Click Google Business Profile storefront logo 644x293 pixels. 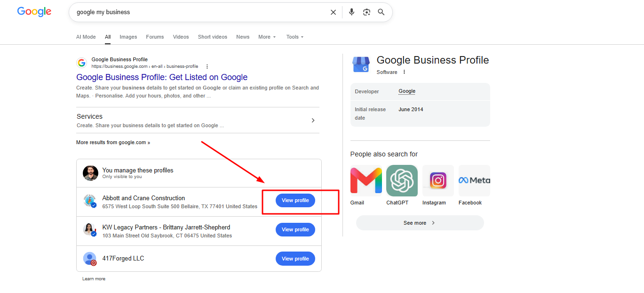[x=361, y=64]
